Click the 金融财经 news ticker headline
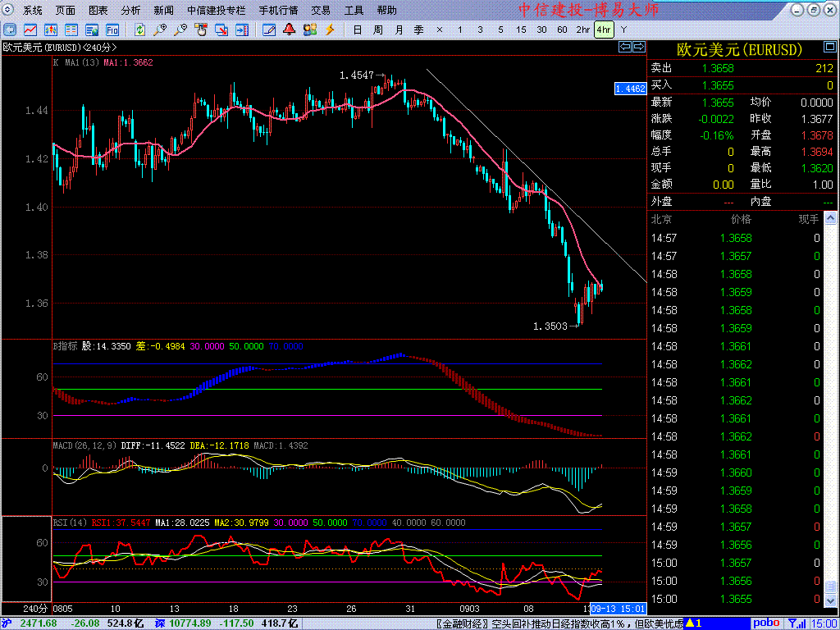This screenshot has width=840, height=630. coord(558,623)
